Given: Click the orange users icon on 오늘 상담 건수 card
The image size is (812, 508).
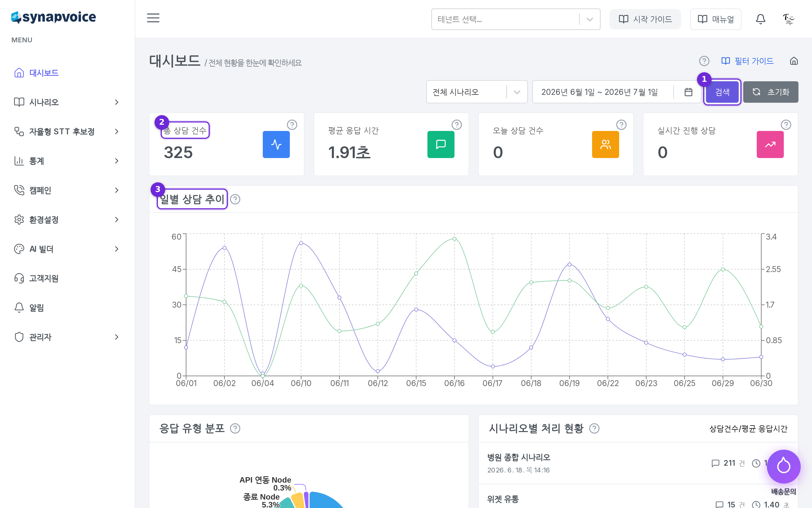Looking at the screenshot, I should coord(606,144).
